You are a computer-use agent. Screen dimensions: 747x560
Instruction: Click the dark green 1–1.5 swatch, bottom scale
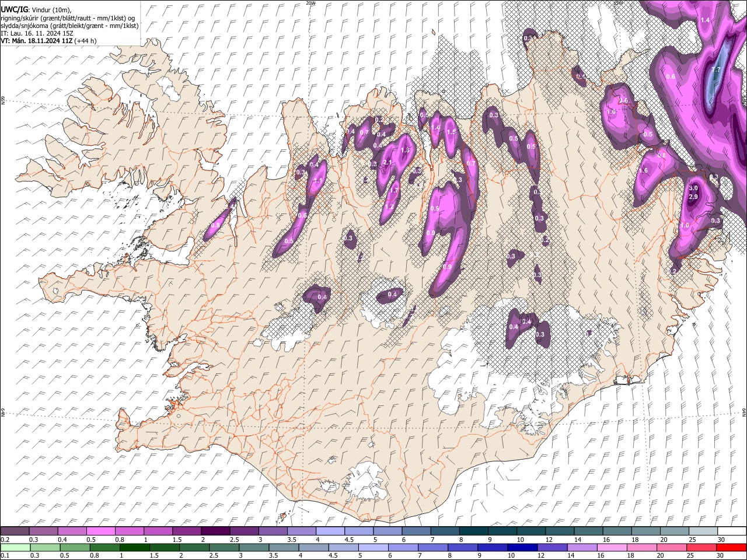click(x=134, y=547)
